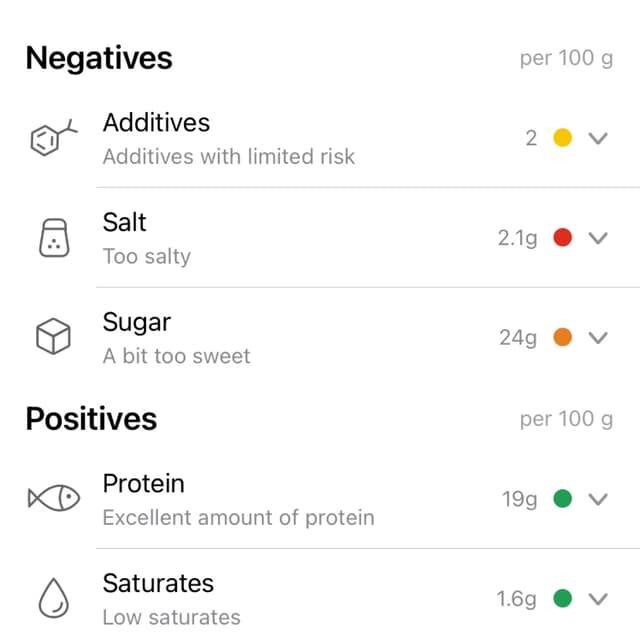Expand the Protein details chevron

[x=598, y=499]
